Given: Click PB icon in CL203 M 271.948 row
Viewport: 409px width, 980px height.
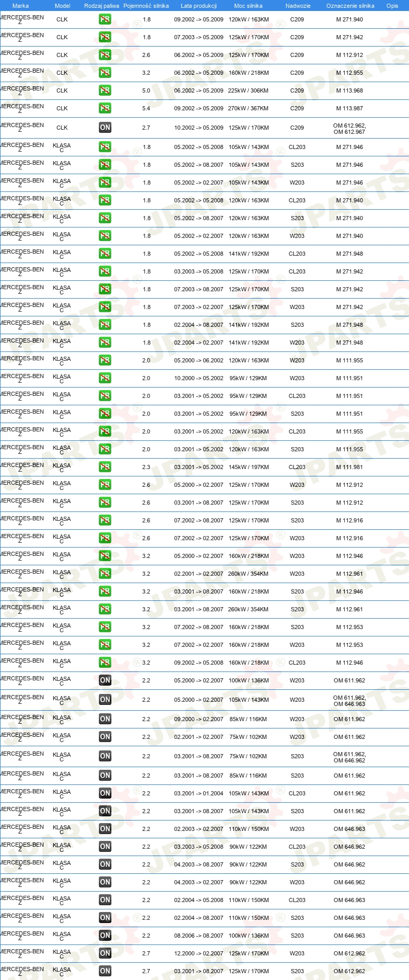Looking at the screenshot, I should [x=105, y=254].
